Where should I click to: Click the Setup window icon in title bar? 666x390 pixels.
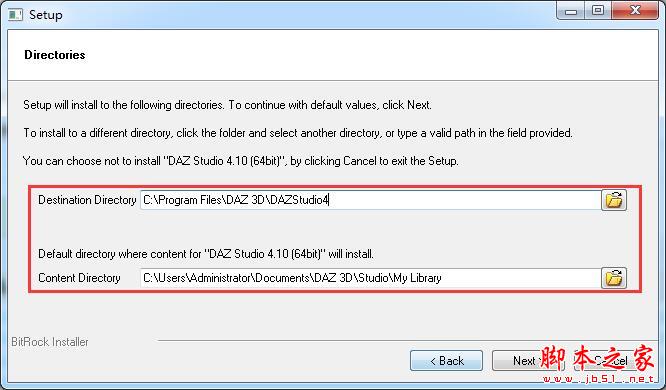(15, 14)
